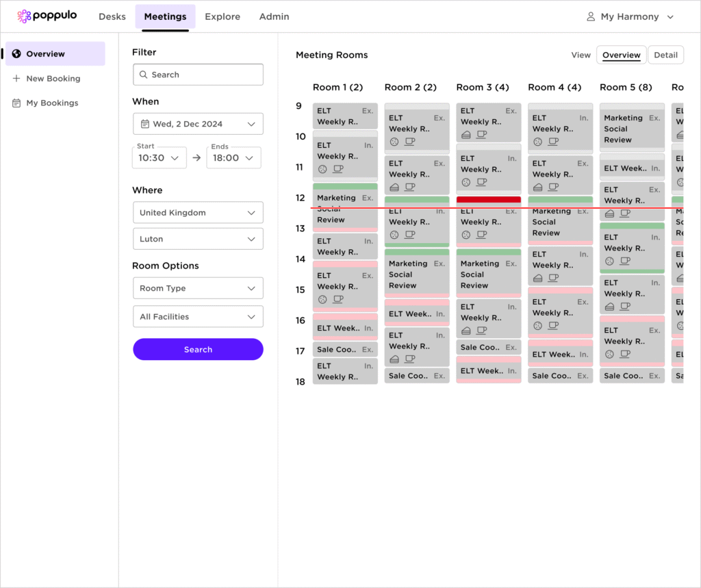701x588 pixels.
Task: Click the user profile icon beside My Harmony
Action: tap(591, 16)
